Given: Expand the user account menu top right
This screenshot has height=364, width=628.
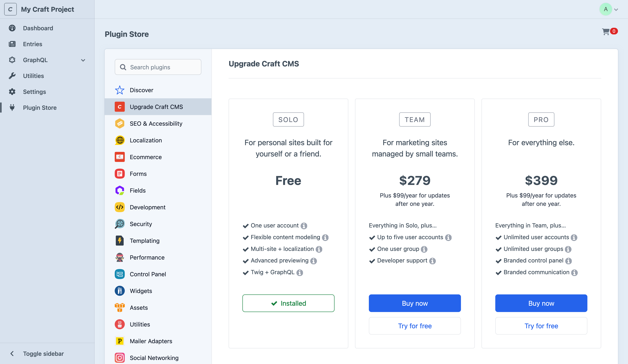Looking at the screenshot, I should 609,9.
